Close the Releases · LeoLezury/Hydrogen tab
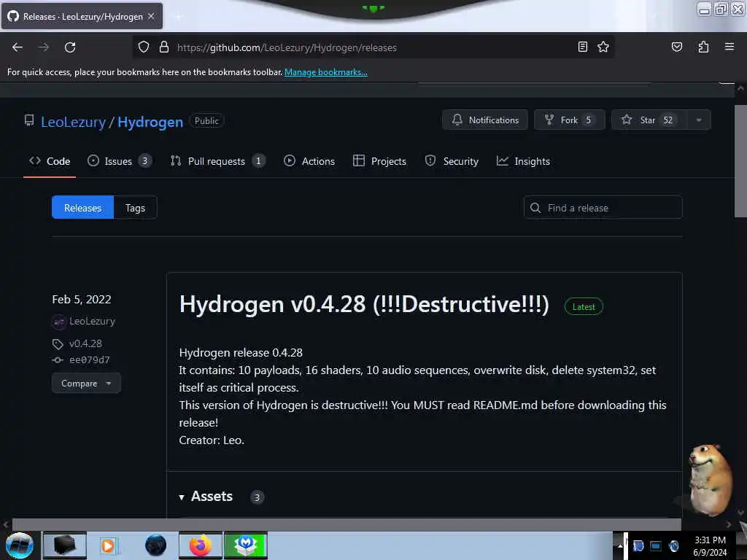The width and height of the screenshot is (747, 560). point(151,16)
